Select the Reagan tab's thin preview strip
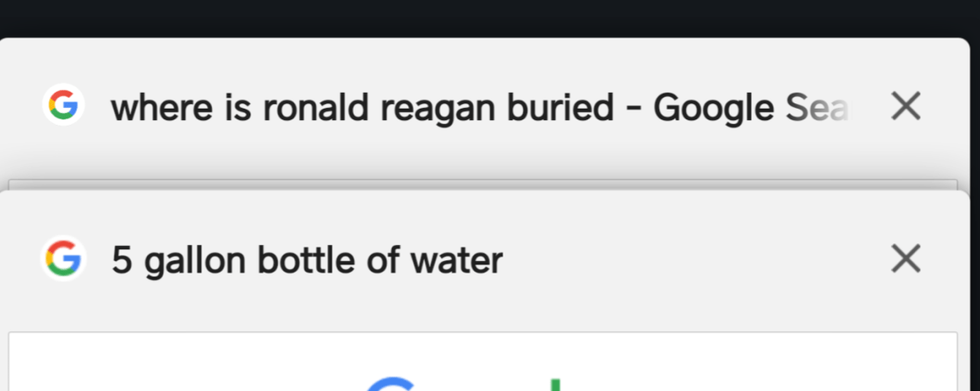 (x=483, y=184)
